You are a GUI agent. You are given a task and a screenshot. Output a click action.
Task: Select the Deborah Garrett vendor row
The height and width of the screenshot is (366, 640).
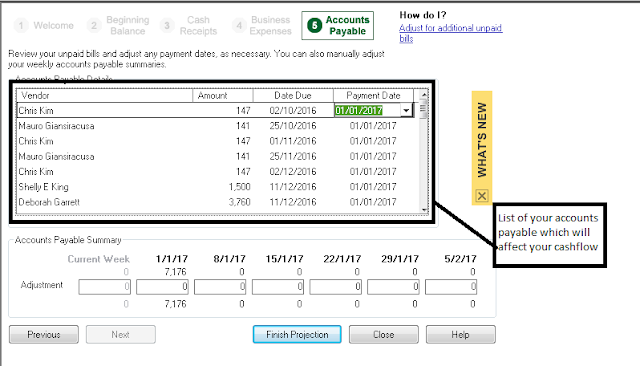(x=216, y=202)
